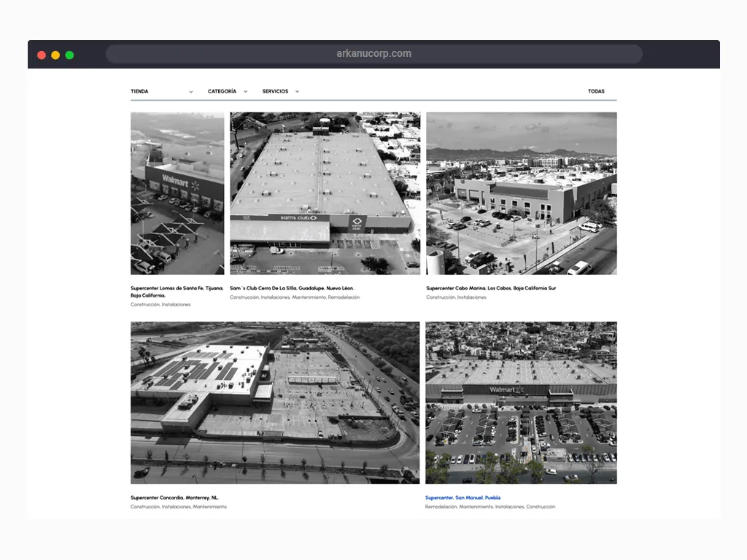
Task: Open Supercenter Cabo Marina, Los Cabos title
Action: [x=491, y=288]
